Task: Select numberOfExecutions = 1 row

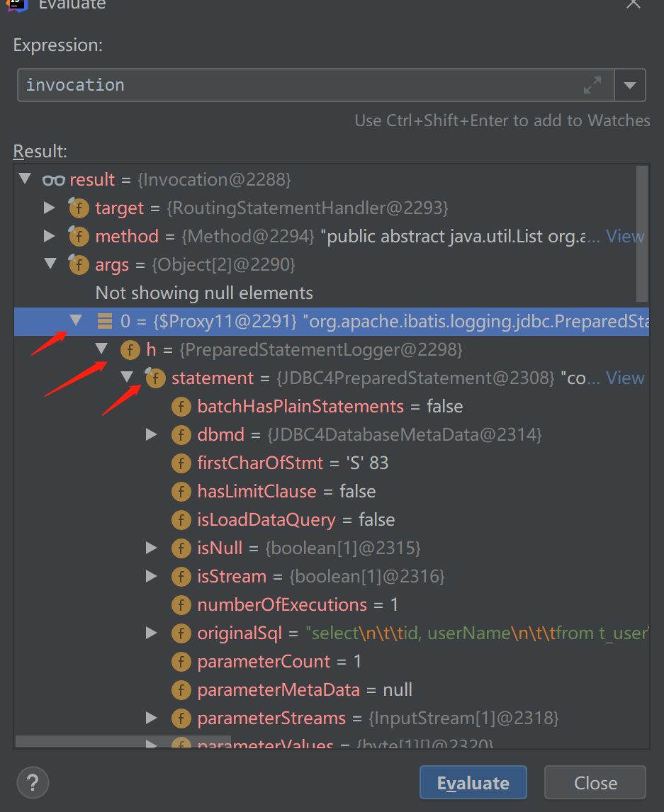Action: point(332,605)
